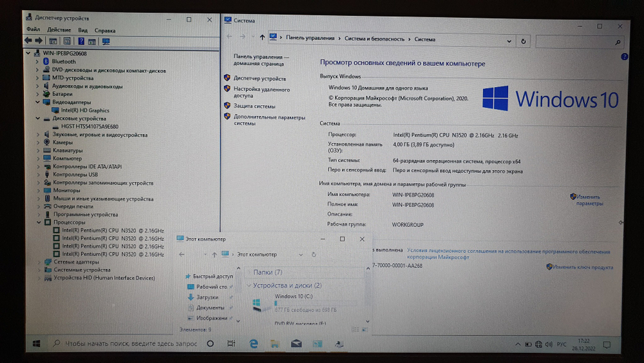Click the Изменить ключ продукта link
Viewport: 644px width, 363px height.
tap(582, 267)
